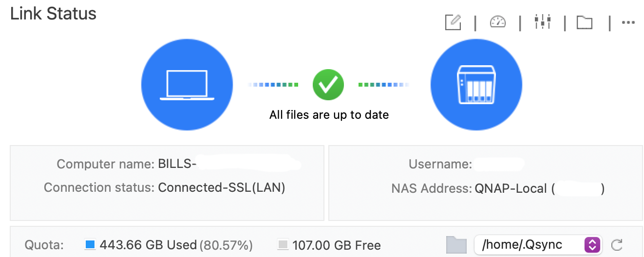Click the blue Used space color swatch
Screen dimensions: 644x257
point(90,244)
